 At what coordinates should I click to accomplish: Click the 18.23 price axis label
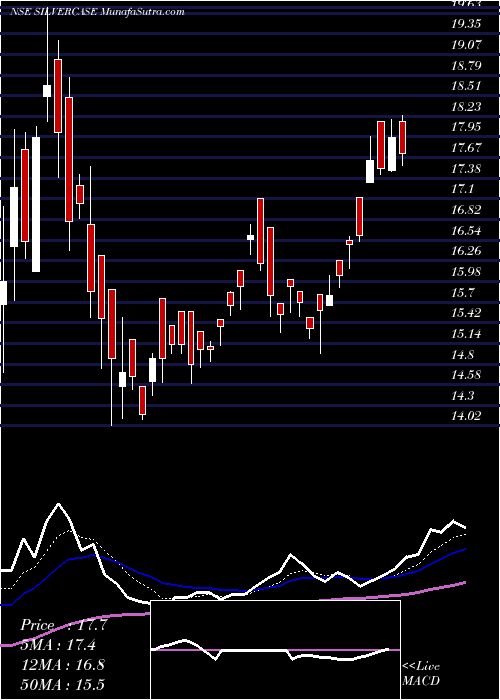coord(466,106)
